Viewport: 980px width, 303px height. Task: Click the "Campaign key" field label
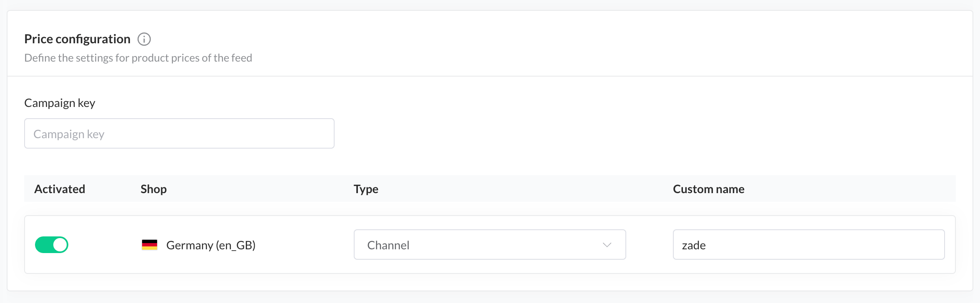pyautogui.click(x=60, y=103)
